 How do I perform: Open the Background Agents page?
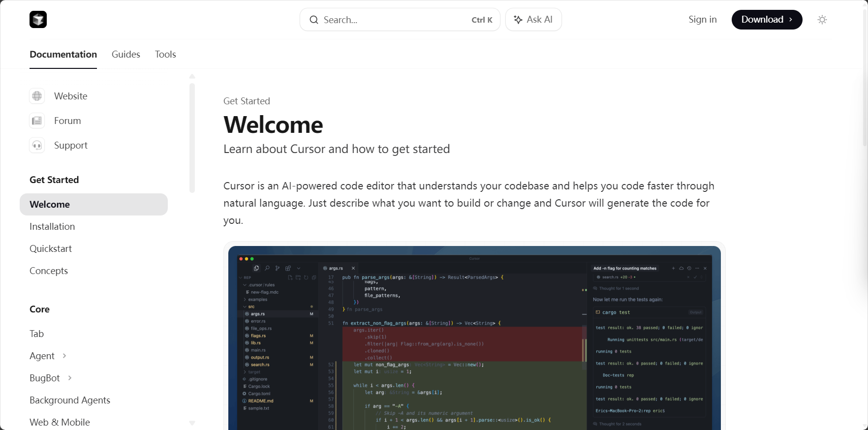point(70,400)
